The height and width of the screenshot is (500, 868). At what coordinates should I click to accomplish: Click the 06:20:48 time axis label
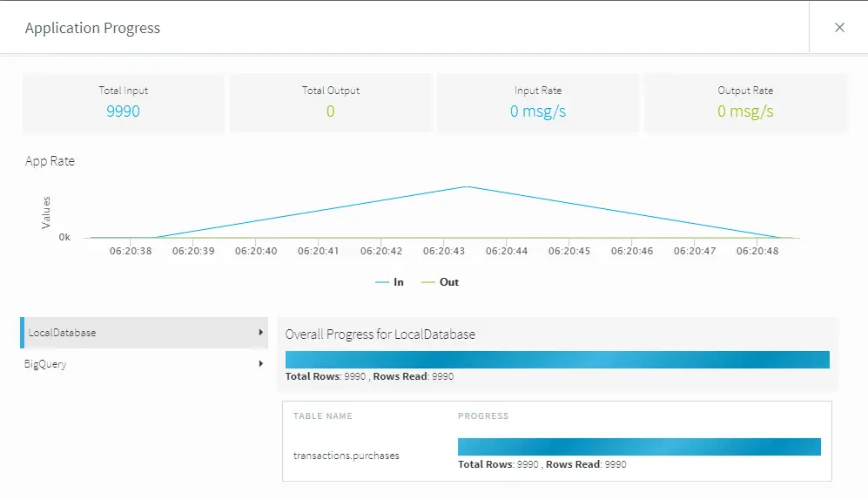[757, 251]
